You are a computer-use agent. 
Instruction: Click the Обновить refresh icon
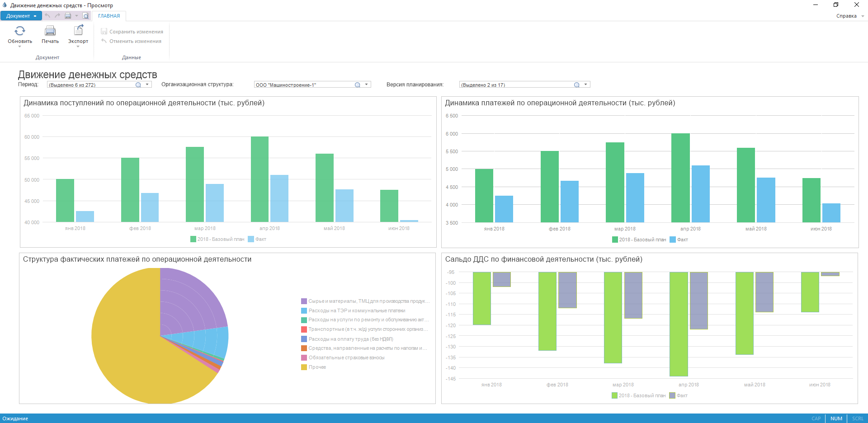point(20,31)
